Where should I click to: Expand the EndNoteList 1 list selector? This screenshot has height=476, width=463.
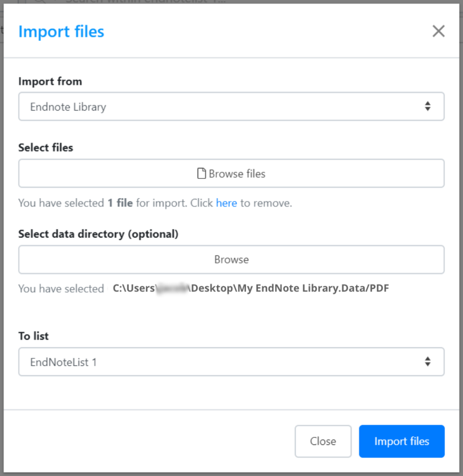231,362
